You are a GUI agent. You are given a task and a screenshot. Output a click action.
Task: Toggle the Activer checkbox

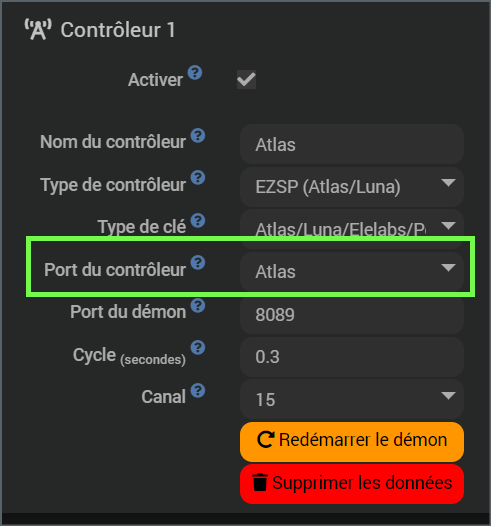(x=247, y=80)
